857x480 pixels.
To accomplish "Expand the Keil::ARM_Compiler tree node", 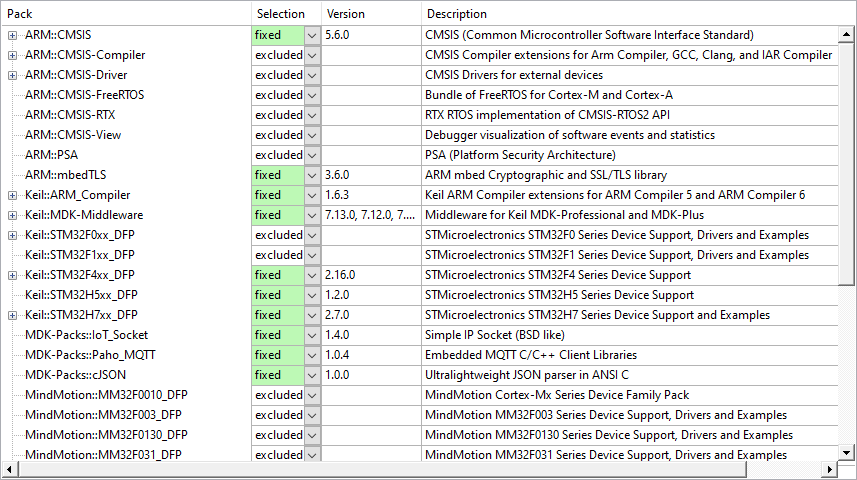I will coord(12,195).
